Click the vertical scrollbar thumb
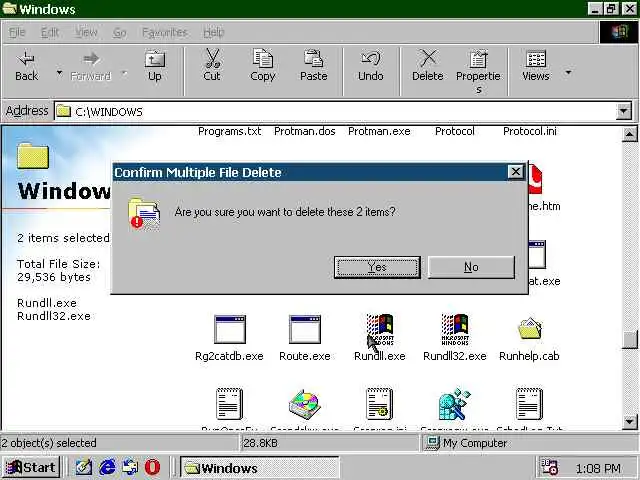 629,339
